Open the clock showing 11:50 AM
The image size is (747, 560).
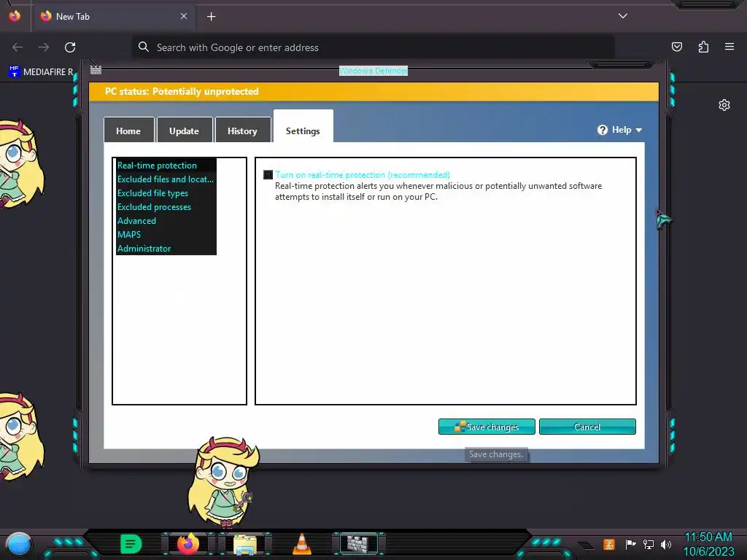(x=708, y=544)
